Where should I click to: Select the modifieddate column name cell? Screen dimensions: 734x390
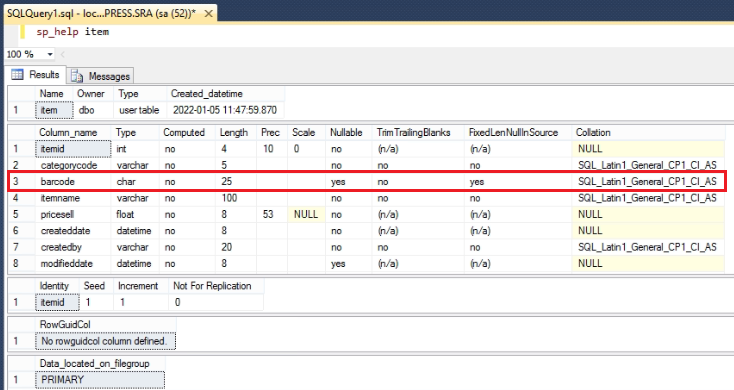pos(73,264)
